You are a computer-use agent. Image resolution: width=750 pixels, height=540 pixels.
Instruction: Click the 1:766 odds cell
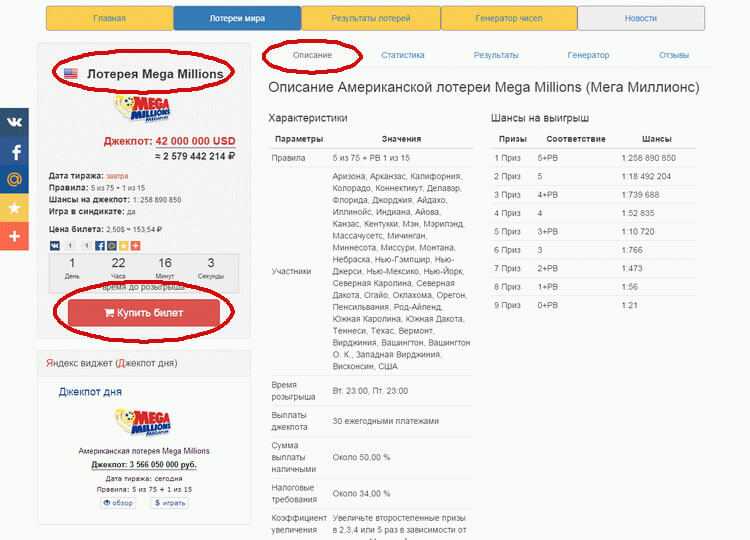(632, 250)
